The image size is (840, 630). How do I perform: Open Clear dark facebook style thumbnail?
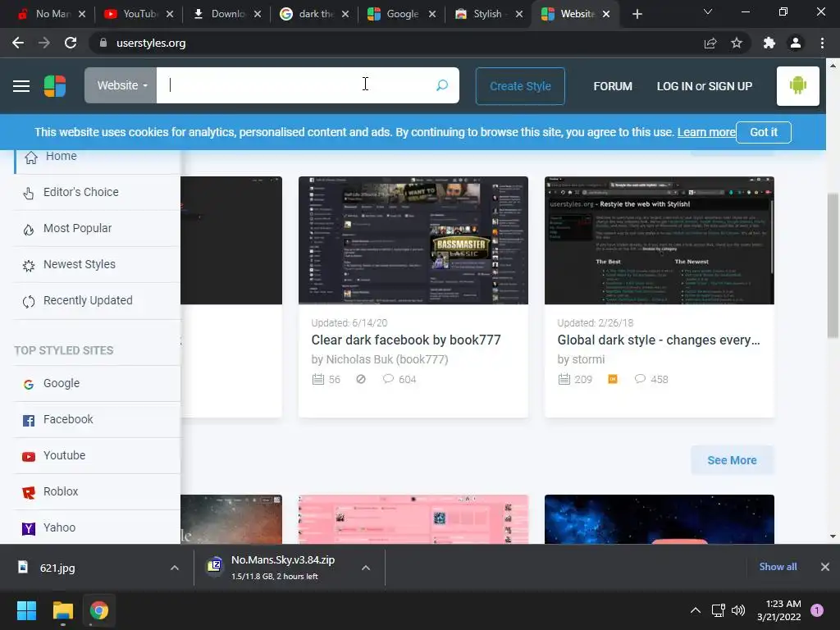[x=413, y=240]
